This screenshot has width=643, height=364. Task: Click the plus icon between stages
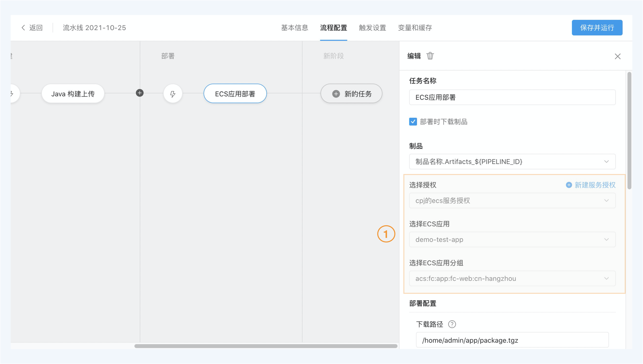click(140, 93)
